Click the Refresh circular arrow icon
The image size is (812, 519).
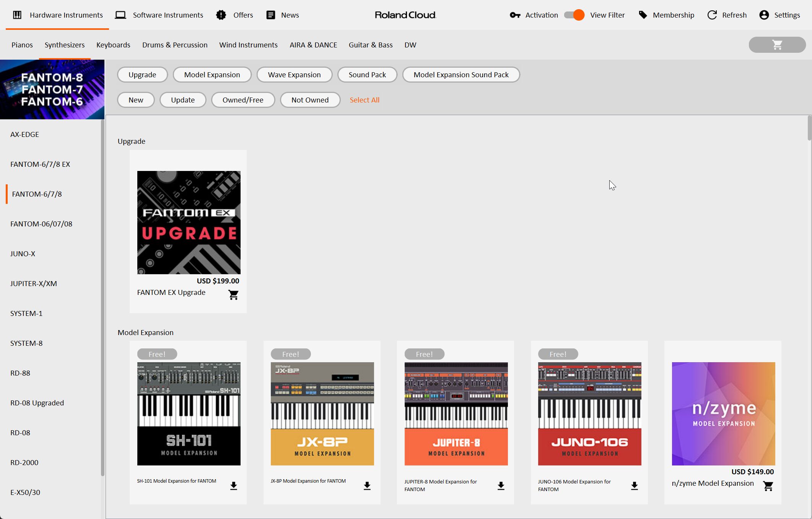click(712, 15)
